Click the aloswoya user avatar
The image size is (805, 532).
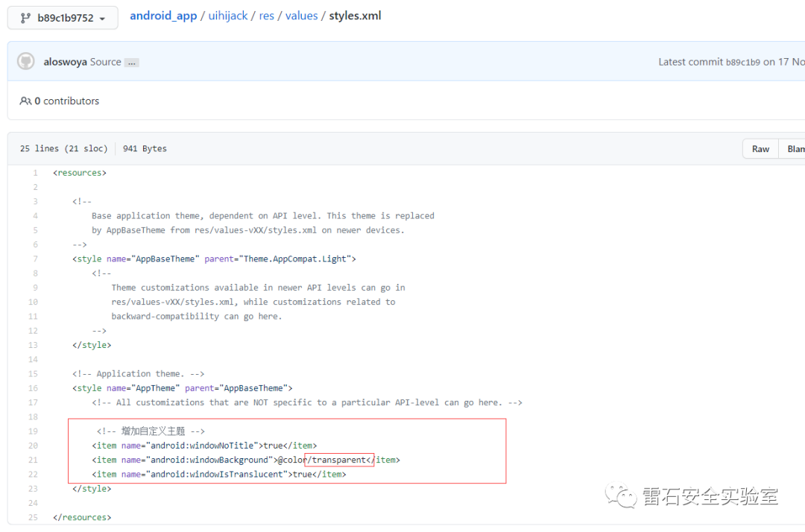(25, 61)
